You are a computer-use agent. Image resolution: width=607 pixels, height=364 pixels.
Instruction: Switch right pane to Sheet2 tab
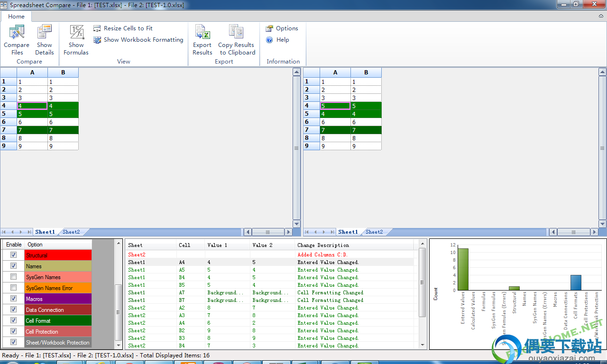point(374,232)
